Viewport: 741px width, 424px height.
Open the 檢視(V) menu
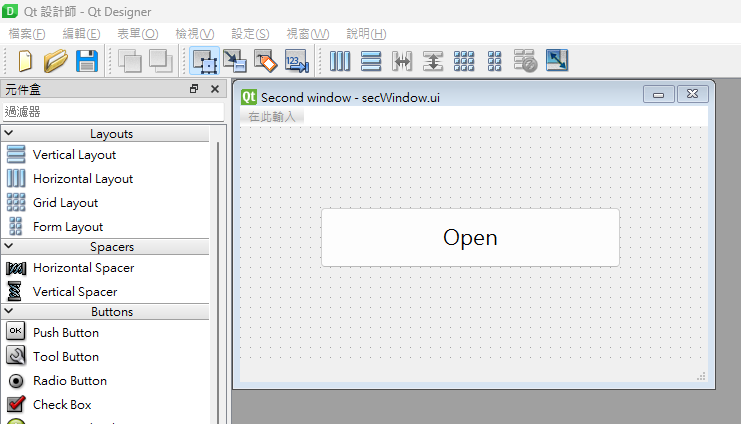click(x=195, y=34)
